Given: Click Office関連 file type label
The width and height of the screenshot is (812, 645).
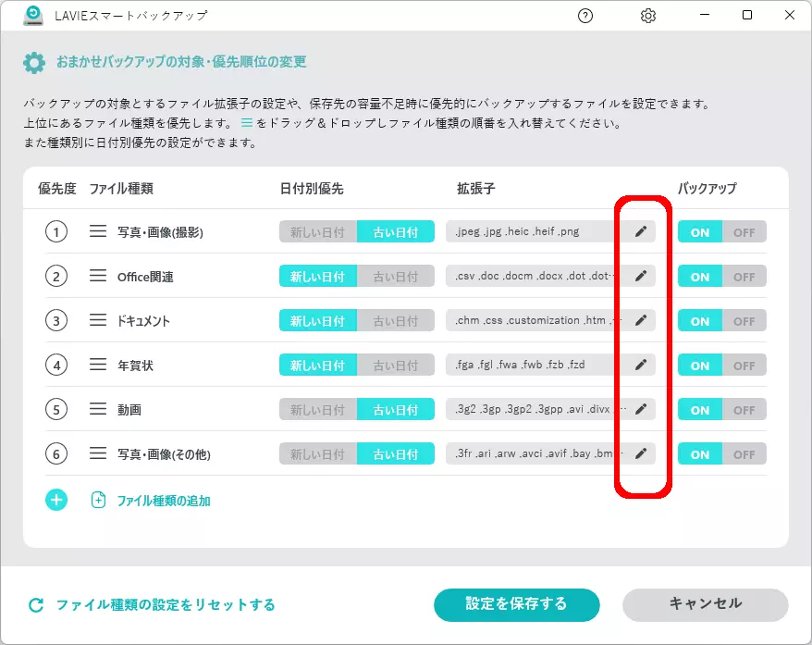Looking at the screenshot, I should (x=145, y=277).
